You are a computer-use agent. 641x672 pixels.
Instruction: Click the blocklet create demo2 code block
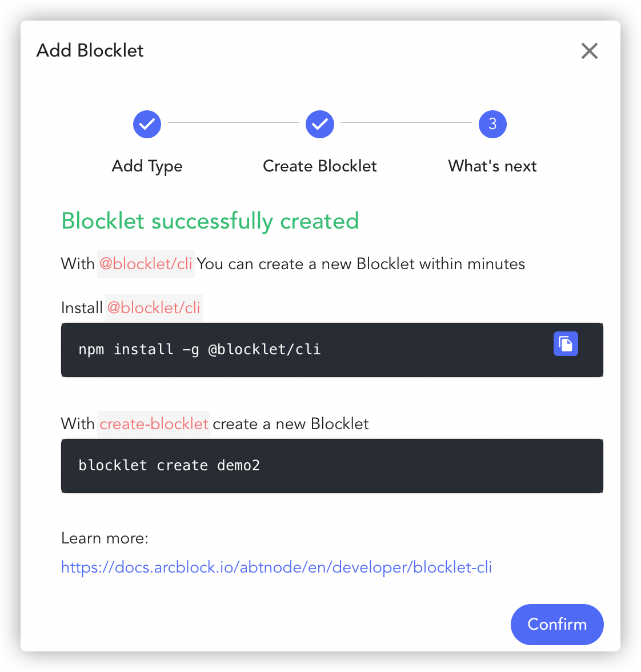[x=332, y=466]
